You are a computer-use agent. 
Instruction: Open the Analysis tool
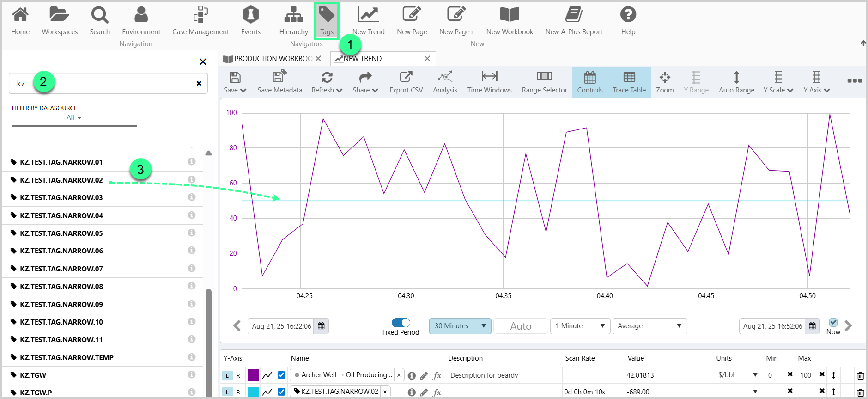pyautogui.click(x=444, y=82)
